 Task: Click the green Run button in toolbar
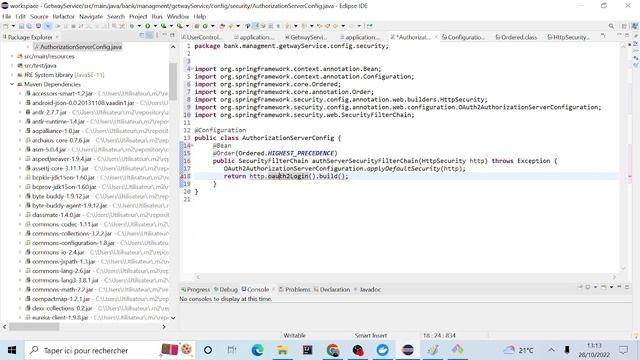point(147,26)
